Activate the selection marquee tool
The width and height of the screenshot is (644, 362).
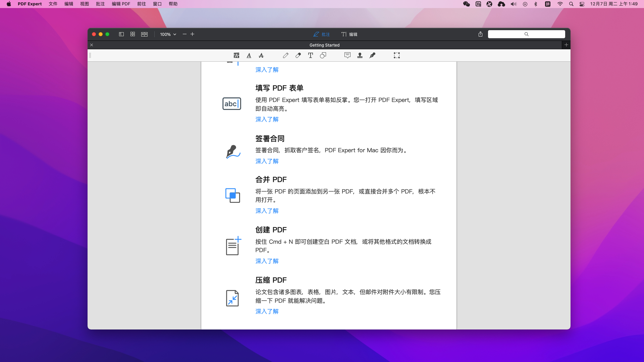[x=396, y=55]
